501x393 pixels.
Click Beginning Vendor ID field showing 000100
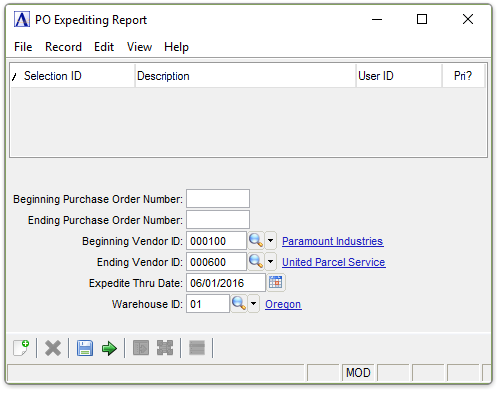pos(216,241)
